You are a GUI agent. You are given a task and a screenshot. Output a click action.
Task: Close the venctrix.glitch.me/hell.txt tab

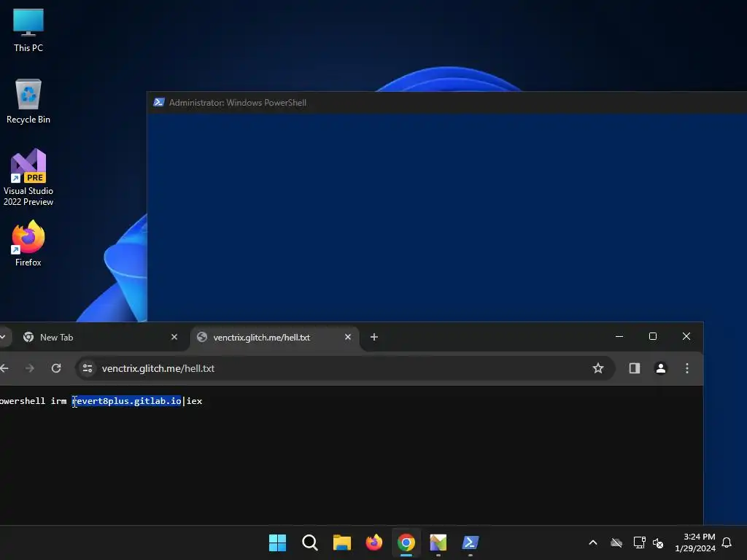348,337
